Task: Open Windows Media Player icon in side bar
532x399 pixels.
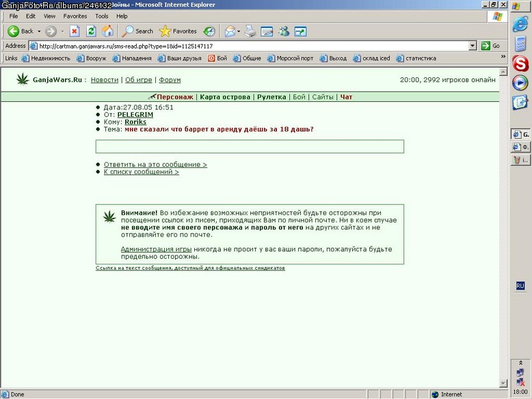Action: click(x=520, y=83)
